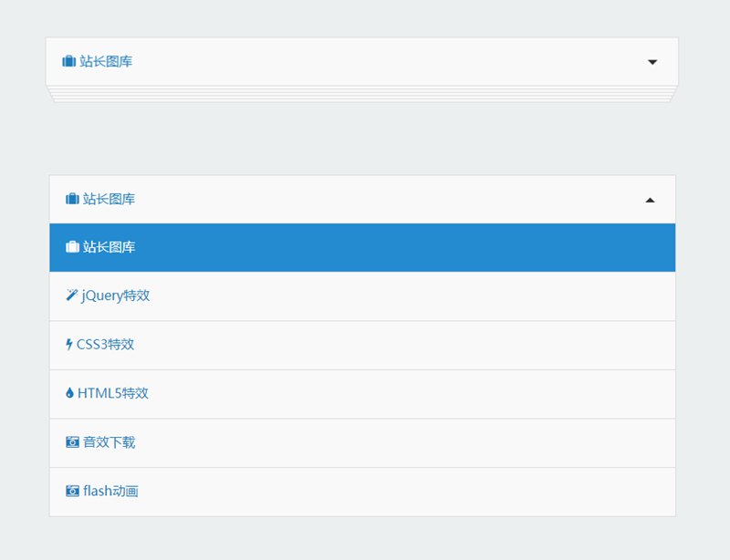Click the 站长图库 label in the expanded dropdown header
Screen dimensions: 730x560
click(109, 199)
